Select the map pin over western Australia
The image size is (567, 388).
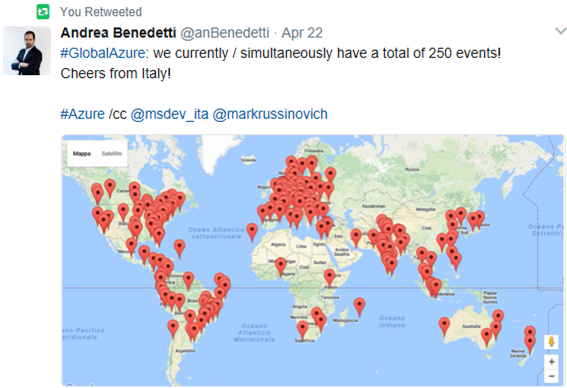click(x=444, y=327)
